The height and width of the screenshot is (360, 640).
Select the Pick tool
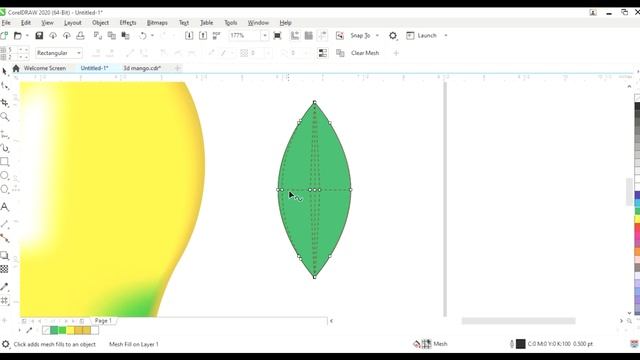4,71
